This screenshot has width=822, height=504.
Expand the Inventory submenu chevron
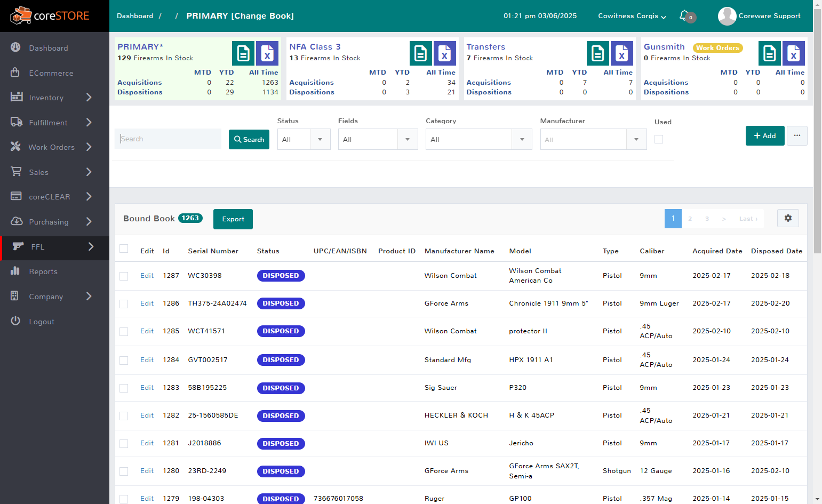click(x=89, y=97)
